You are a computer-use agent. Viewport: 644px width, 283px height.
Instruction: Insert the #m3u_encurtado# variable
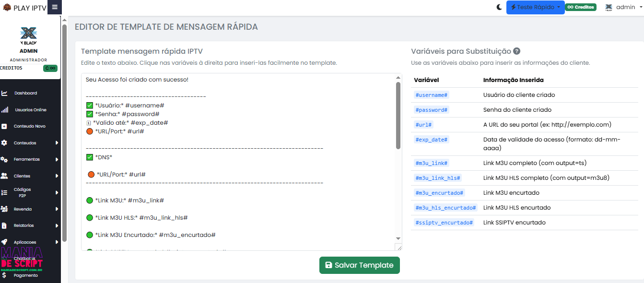(x=439, y=193)
